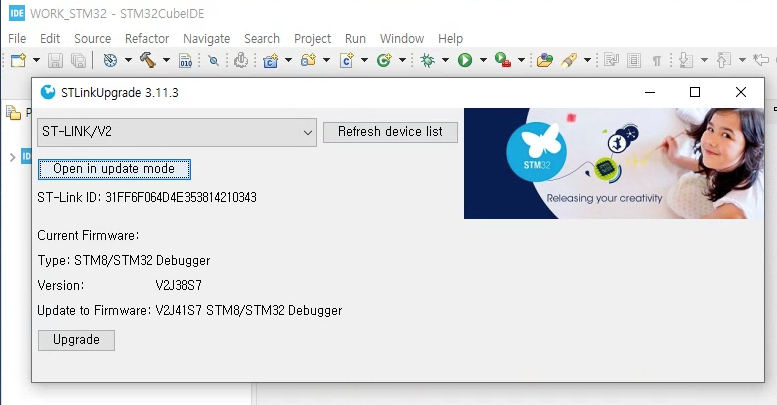777x405 pixels.
Task: Open dropdown next to new C file icon
Action: coord(364,60)
